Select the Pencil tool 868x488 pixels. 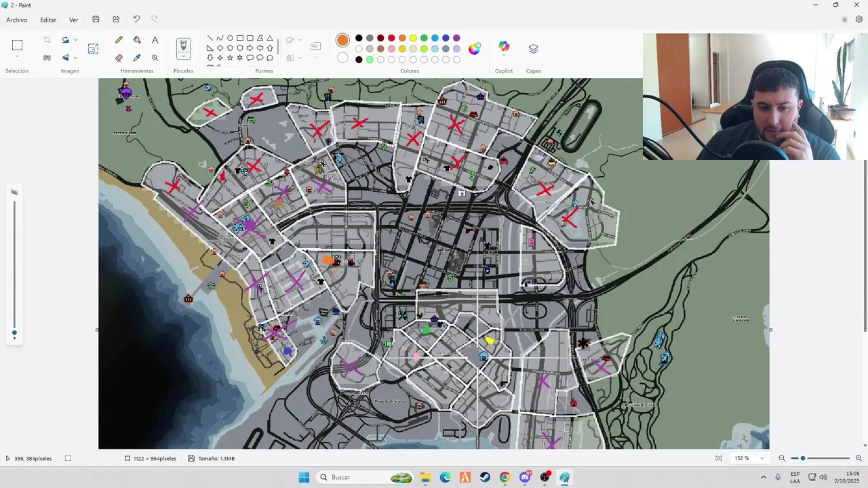(x=119, y=41)
